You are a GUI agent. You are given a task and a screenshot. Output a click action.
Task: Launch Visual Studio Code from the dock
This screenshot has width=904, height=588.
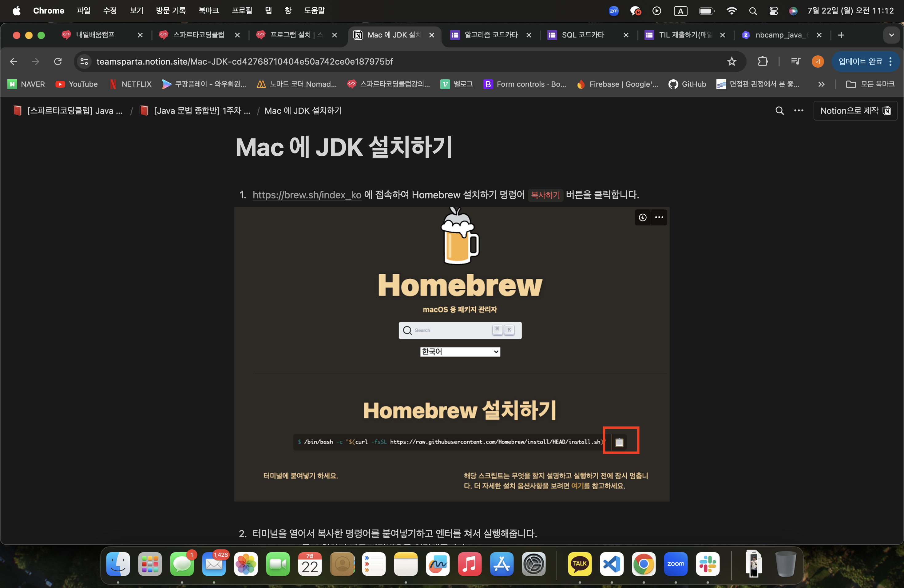point(612,564)
